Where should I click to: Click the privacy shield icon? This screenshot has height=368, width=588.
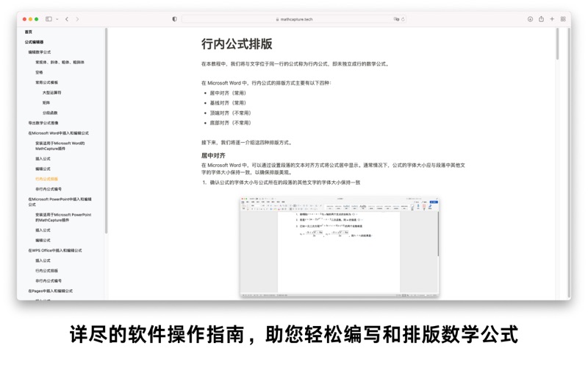click(x=174, y=19)
